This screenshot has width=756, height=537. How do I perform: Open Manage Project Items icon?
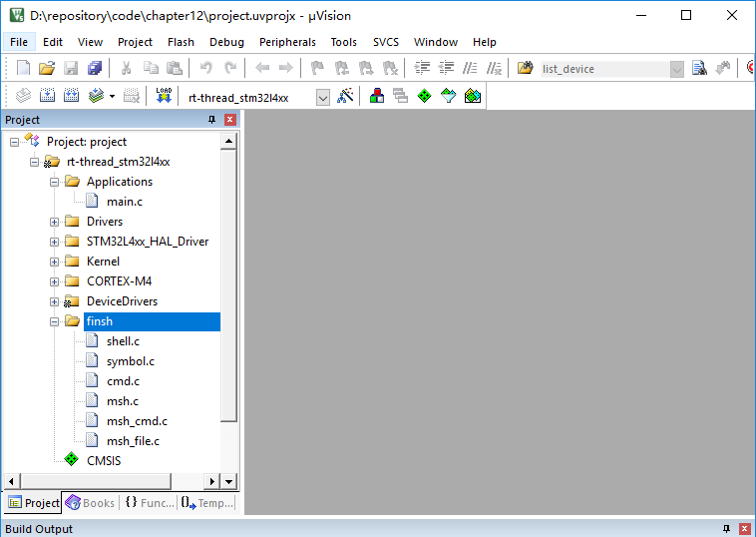377,96
